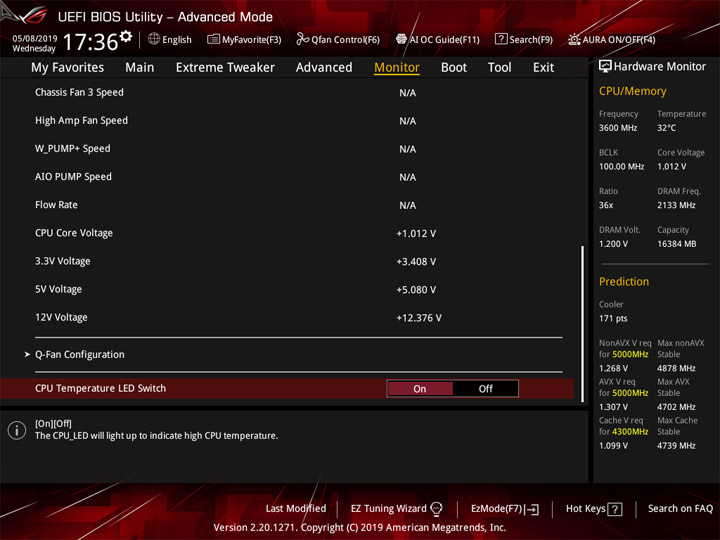The height and width of the screenshot is (540, 720).
Task: Click the 4878 MHz Max nonAVX value
Action: coord(676,368)
